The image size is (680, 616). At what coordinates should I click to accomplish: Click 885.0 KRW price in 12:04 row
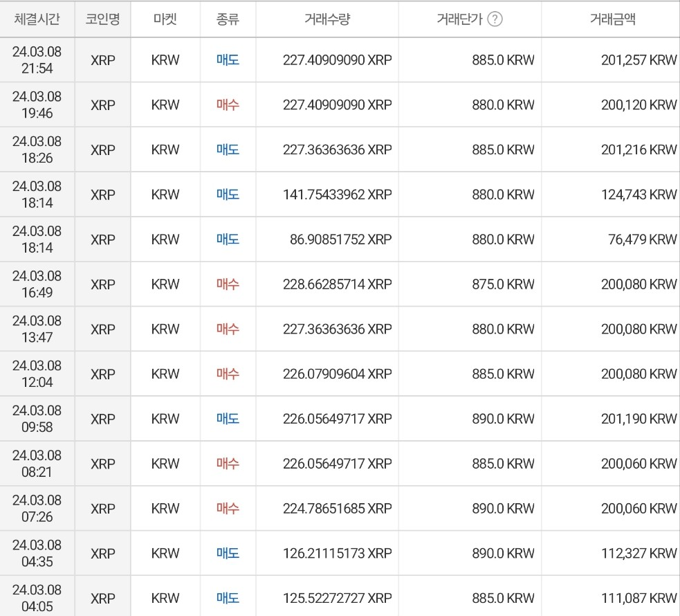pyautogui.click(x=503, y=374)
